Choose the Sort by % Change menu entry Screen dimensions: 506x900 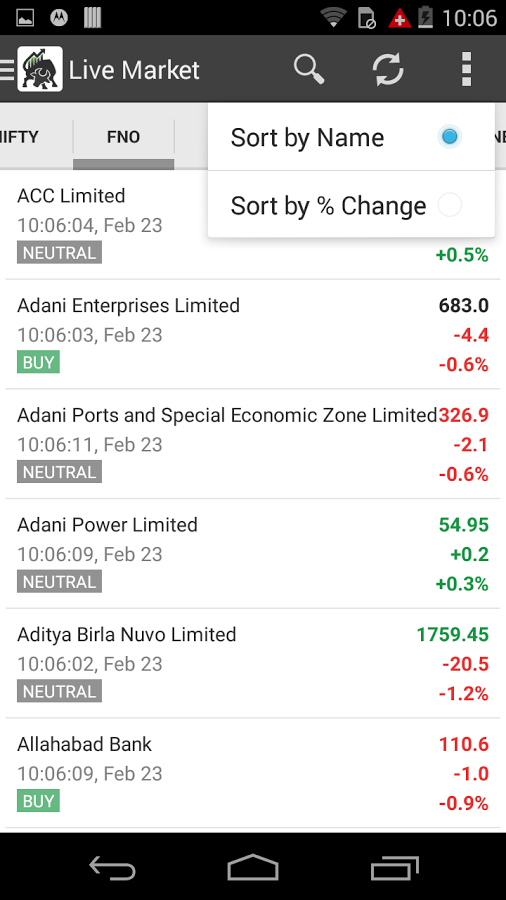(351, 205)
